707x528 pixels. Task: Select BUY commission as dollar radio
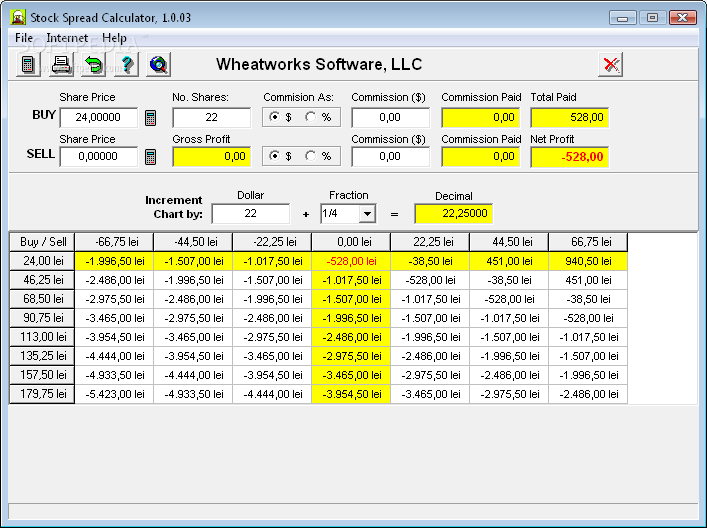pyautogui.click(x=274, y=117)
